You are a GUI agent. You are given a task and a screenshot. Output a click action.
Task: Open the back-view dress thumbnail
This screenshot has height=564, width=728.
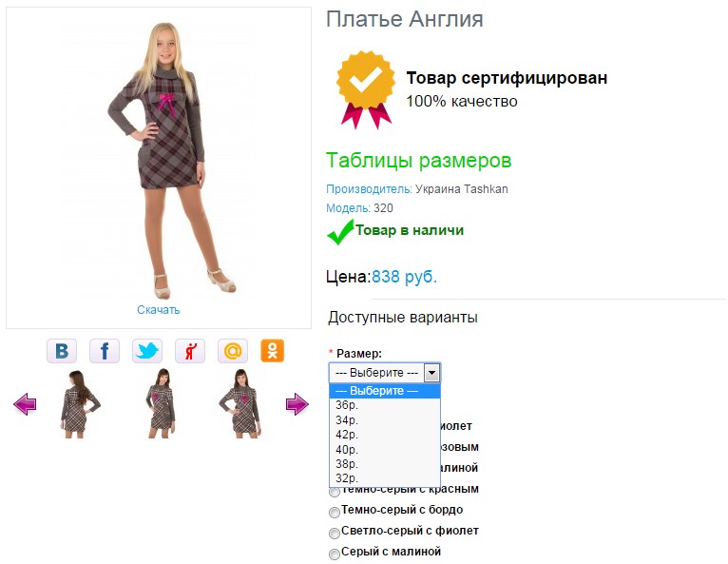click(80, 403)
